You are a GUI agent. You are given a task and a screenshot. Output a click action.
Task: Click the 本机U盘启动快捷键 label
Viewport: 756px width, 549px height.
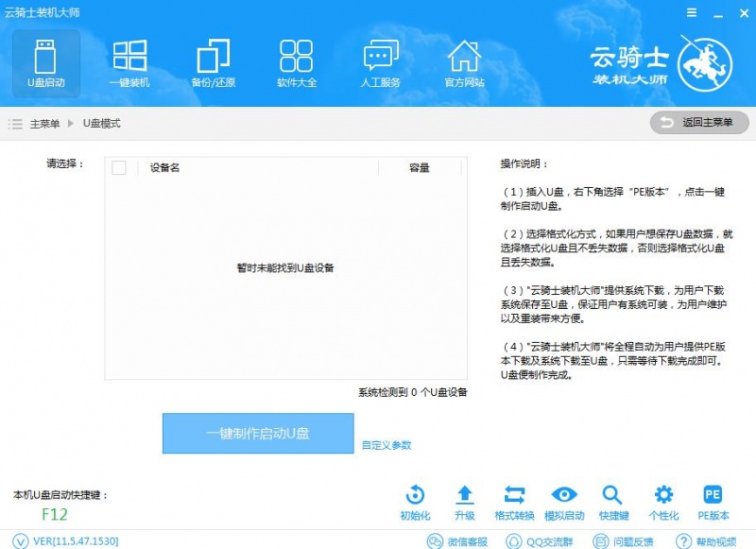60,495
